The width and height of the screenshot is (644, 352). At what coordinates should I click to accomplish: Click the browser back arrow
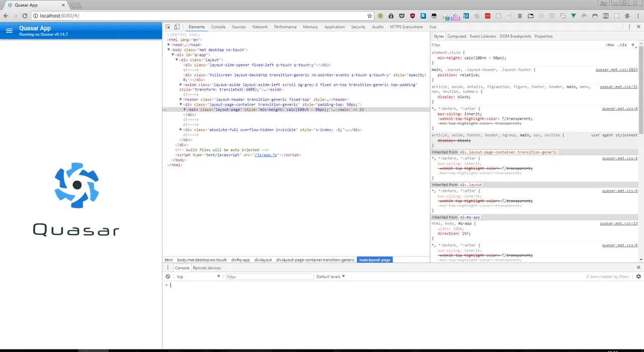point(6,16)
